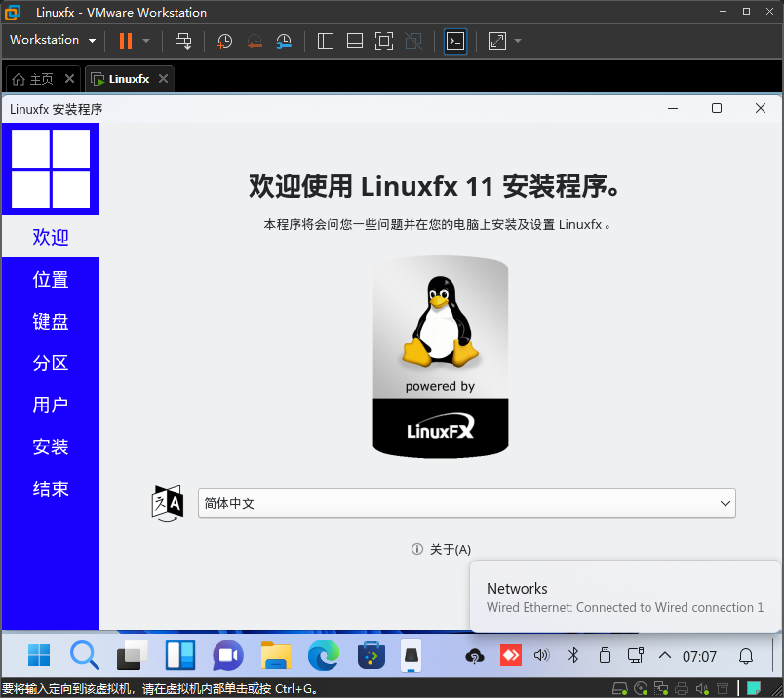Viewport: 784px width, 698px height.
Task: Open the snapshot manager icon
Action: click(285, 41)
